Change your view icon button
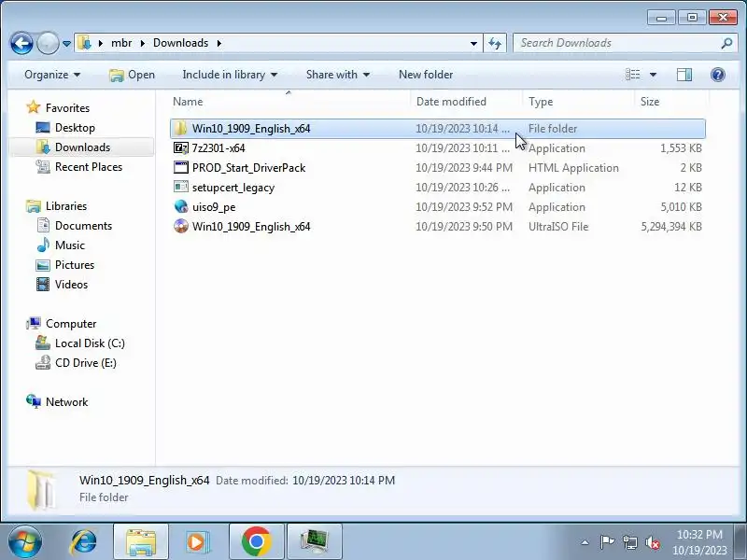Image resolution: width=747 pixels, height=560 pixels. [x=633, y=75]
